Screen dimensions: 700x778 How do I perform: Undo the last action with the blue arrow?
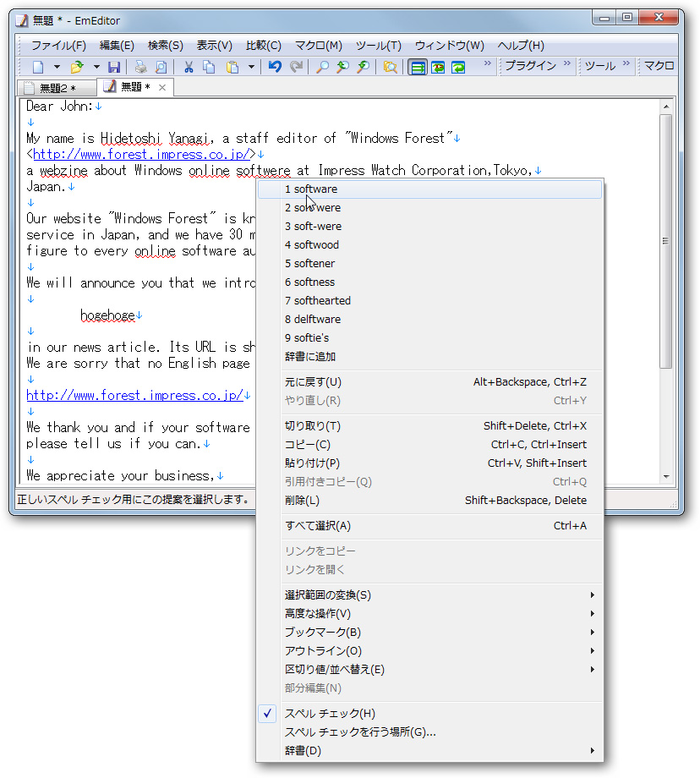[275, 67]
